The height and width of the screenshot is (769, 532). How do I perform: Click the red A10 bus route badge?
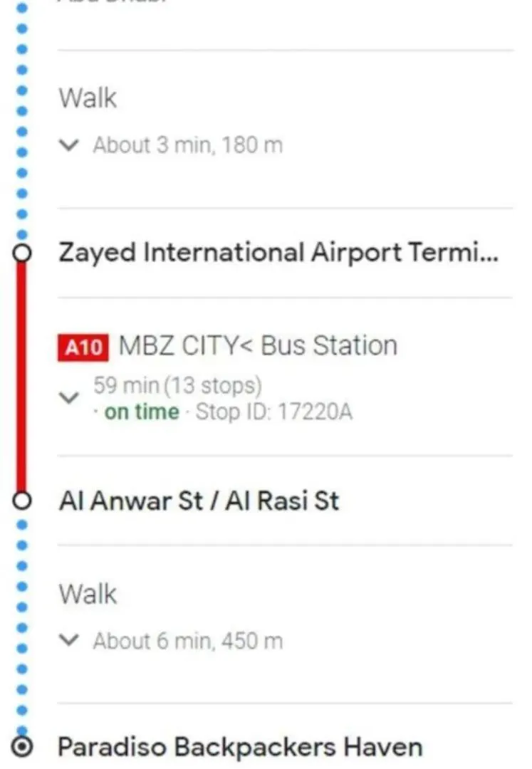coord(83,347)
